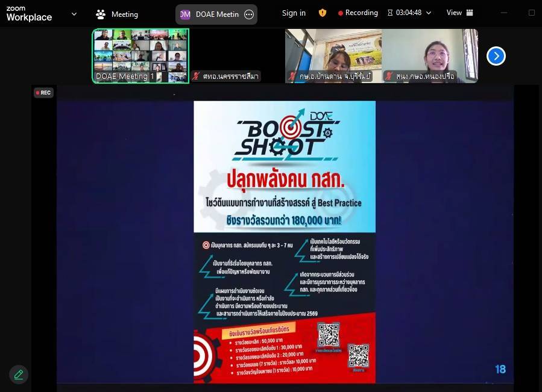This screenshot has height=392, width=542.
Task: Click the yellow encryption shield icon
Action: [323, 13]
